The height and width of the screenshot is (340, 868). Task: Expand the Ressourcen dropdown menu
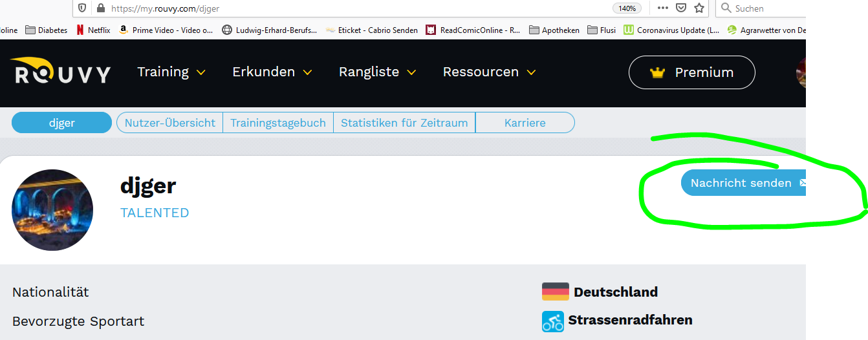(489, 72)
